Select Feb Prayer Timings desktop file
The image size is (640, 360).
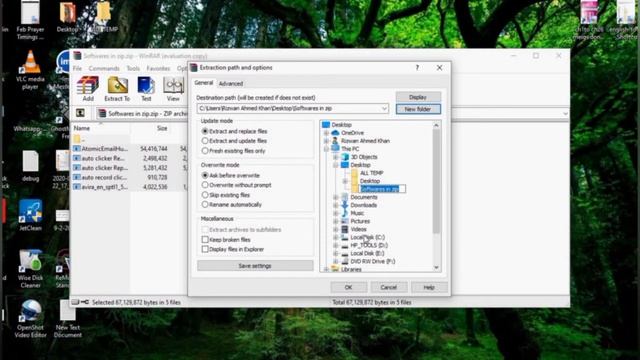point(30,20)
